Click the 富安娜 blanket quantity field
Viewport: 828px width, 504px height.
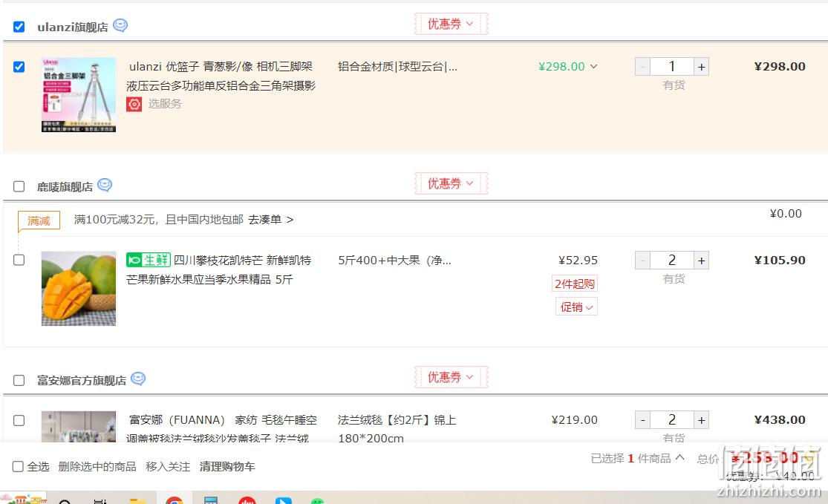click(x=672, y=420)
